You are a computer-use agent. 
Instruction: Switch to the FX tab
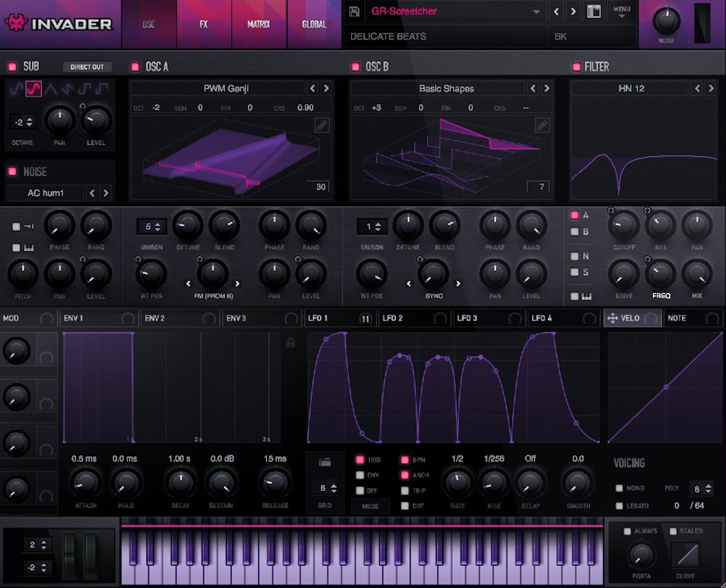pos(204,24)
